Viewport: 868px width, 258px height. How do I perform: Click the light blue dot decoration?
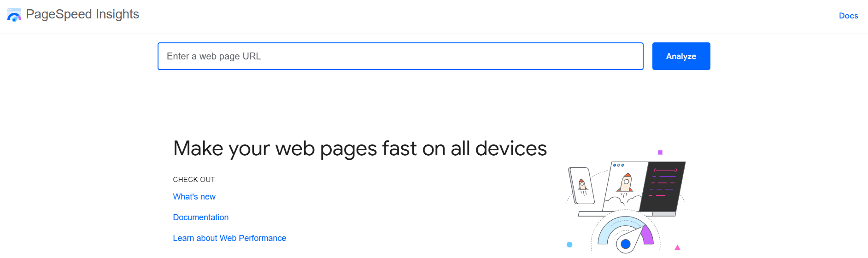(569, 245)
